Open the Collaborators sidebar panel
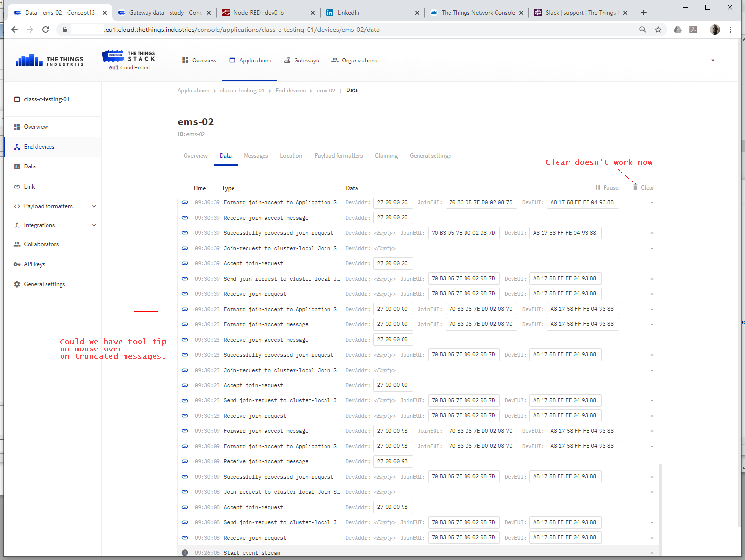Screen dimensions: 745x560 click(x=41, y=244)
